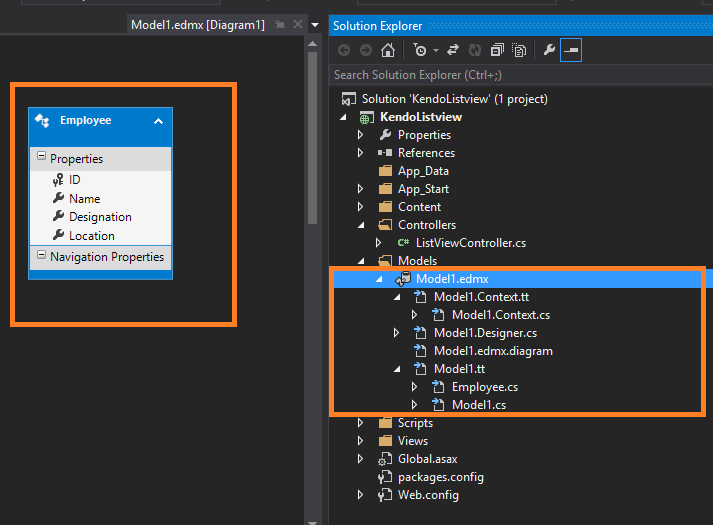Click the Show All Files toolbar icon

(519, 50)
